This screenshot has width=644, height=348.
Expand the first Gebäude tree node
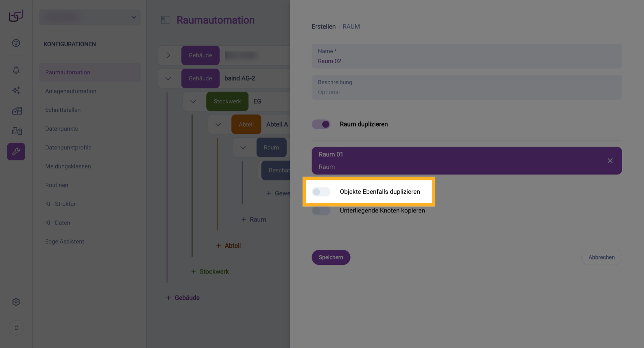[168, 55]
